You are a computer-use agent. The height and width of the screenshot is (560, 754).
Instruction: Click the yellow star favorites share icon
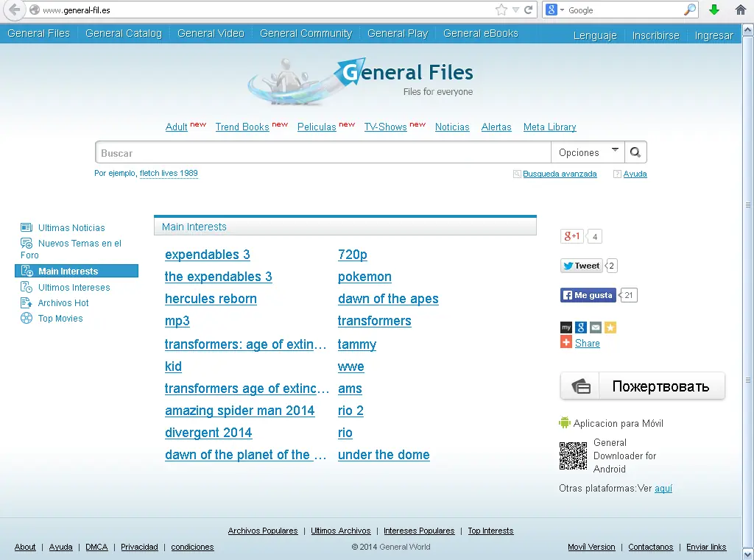(610, 327)
